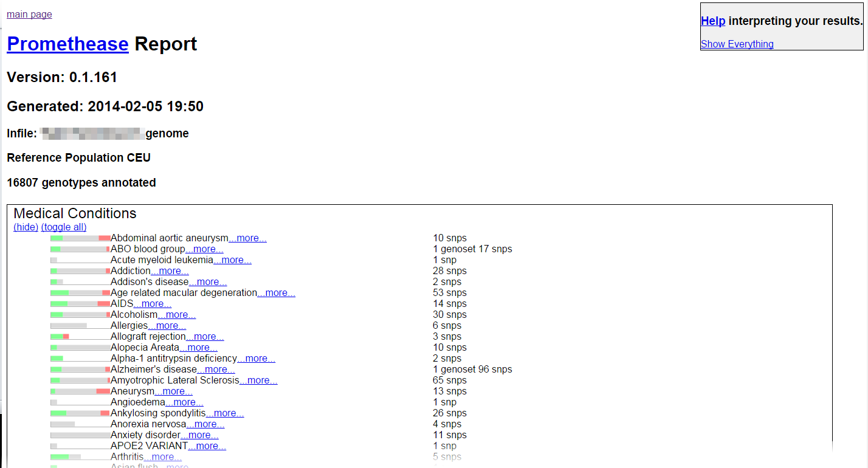Show more for Addison's disease
The height and width of the screenshot is (468, 868).
(x=208, y=282)
